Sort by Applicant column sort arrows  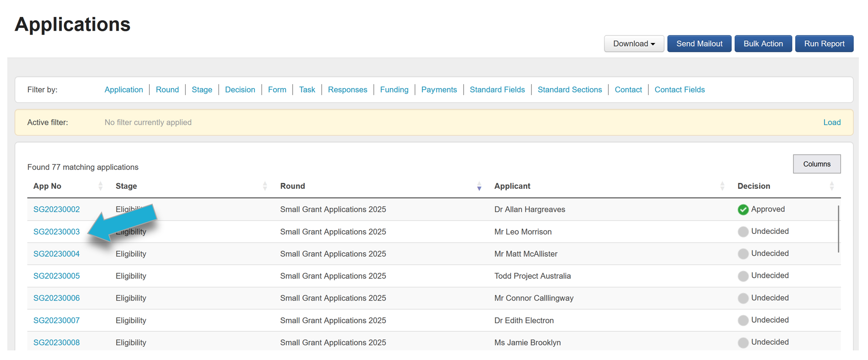tap(722, 186)
